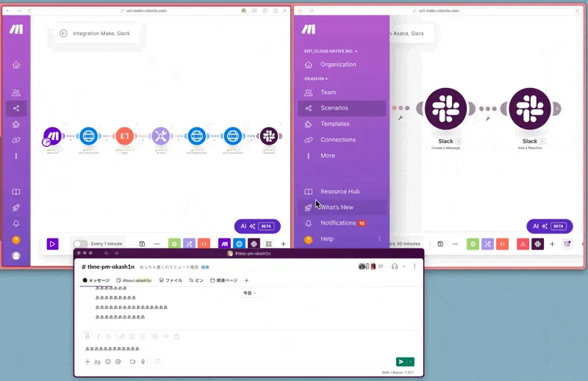The width and height of the screenshot is (588, 381).
Task: Switch to the About okash1n tab in Slack
Action: tap(134, 280)
